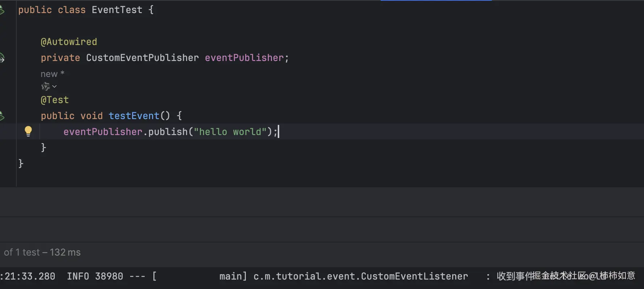Click the eventPublisher reference inside testEvent

pos(103,132)
